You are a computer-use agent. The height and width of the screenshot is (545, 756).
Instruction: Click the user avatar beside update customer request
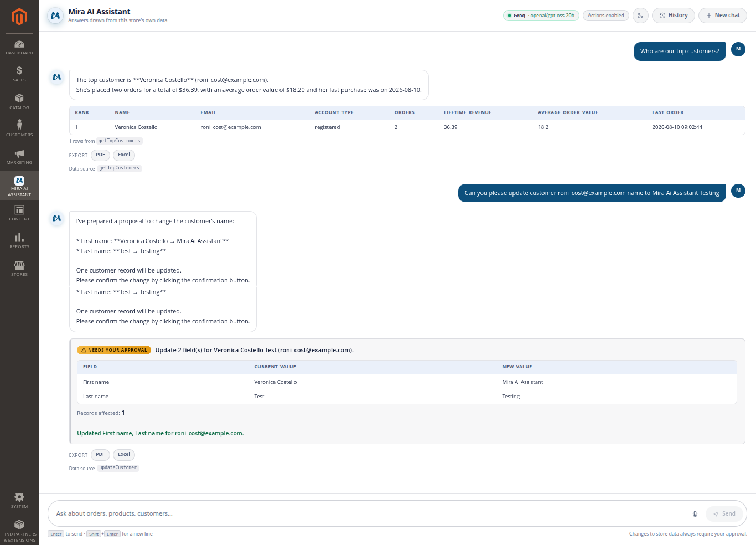pyautogui.click(x=738, y=191)
